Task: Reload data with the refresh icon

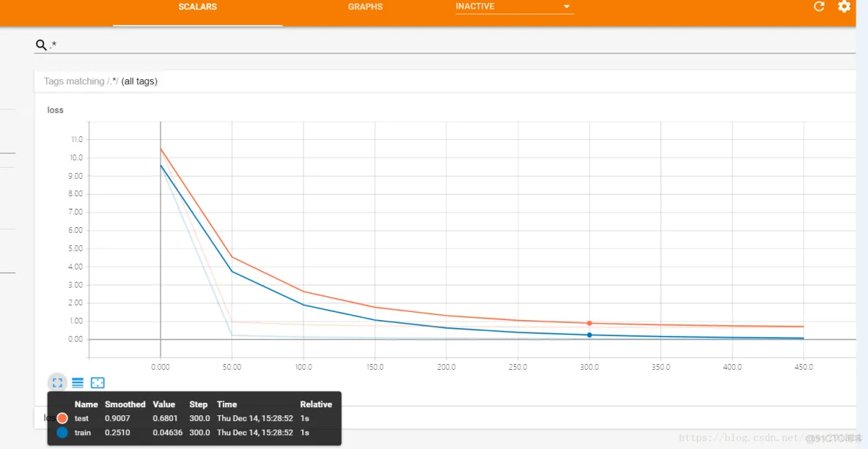Action: tap(819, 7)
